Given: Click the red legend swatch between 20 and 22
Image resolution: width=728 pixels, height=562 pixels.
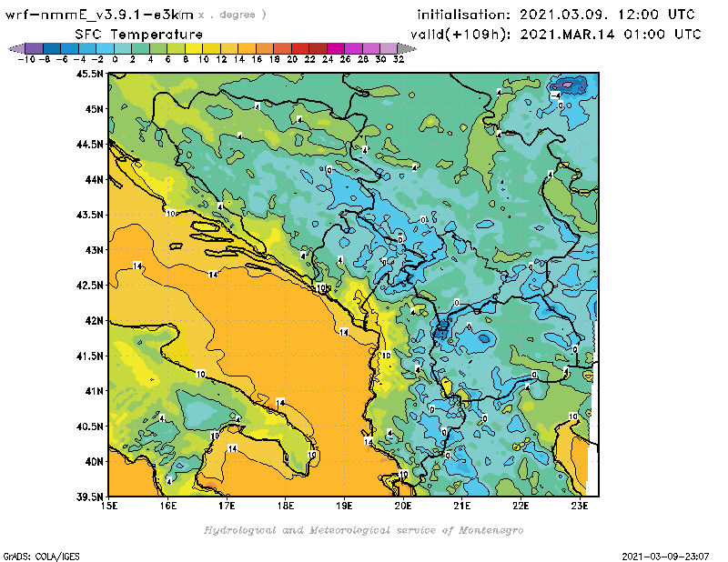Looking at the screenshot, I should click(x=300, y=48).
